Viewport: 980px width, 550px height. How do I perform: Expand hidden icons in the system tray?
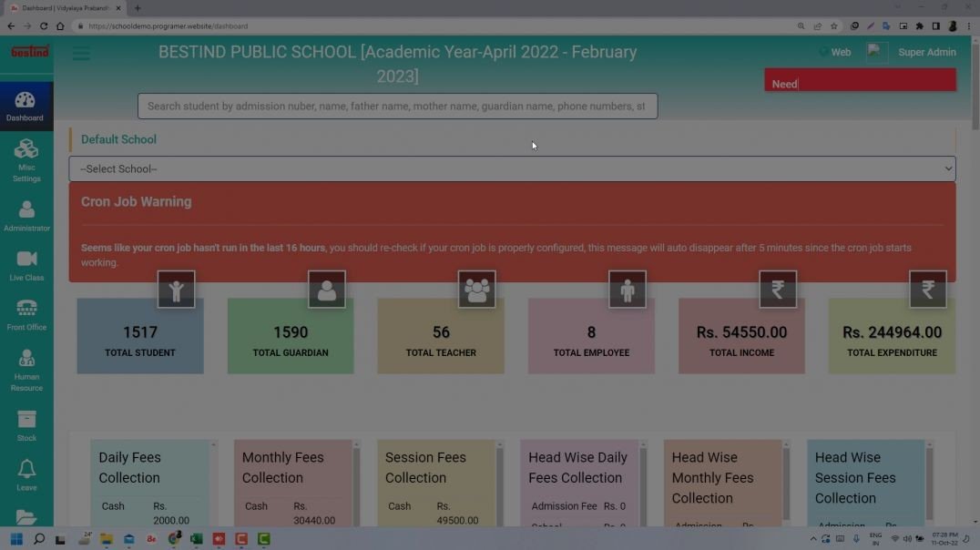click(812, 539)
